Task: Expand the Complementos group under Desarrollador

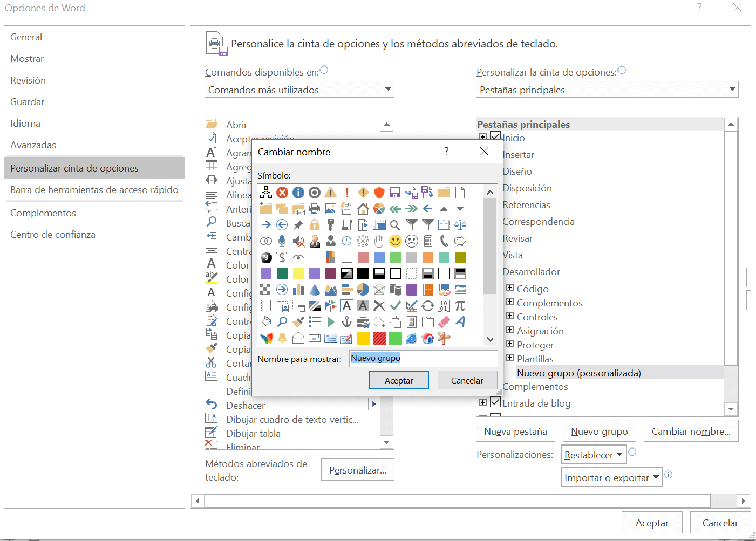Action: [x=510, y=302]
